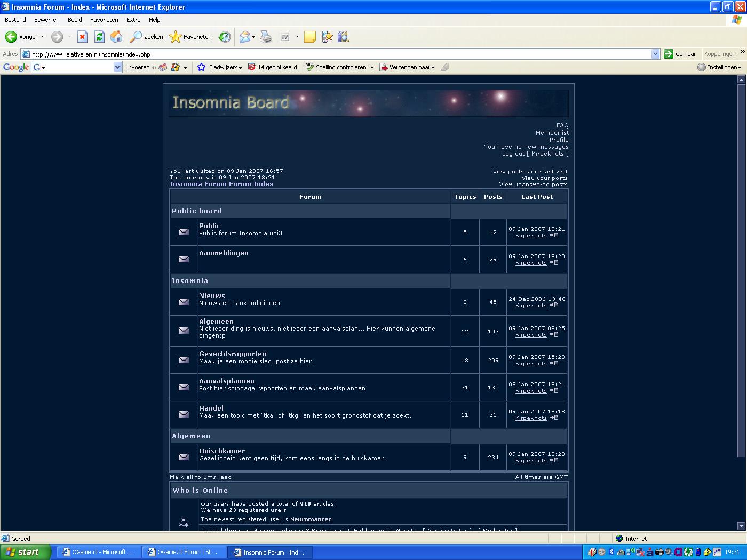
Task: Click last-post icon in Gevechtsrapporten row
Action: pyautogui.click(x=554, y=363)
